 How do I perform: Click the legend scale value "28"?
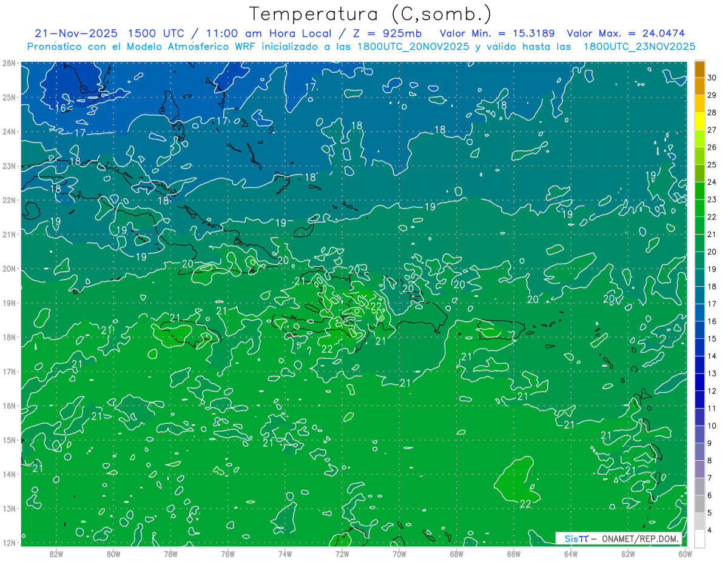(712, 113)
